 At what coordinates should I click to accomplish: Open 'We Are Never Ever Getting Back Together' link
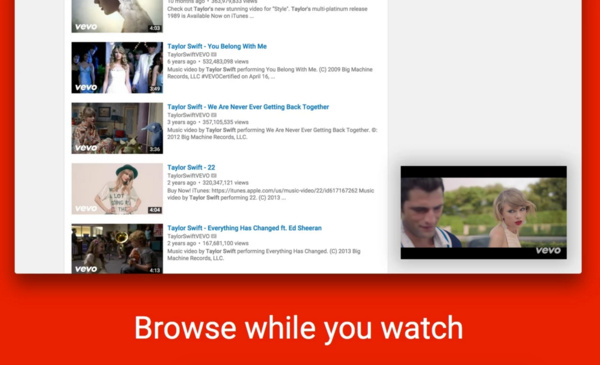pos(248,107)
